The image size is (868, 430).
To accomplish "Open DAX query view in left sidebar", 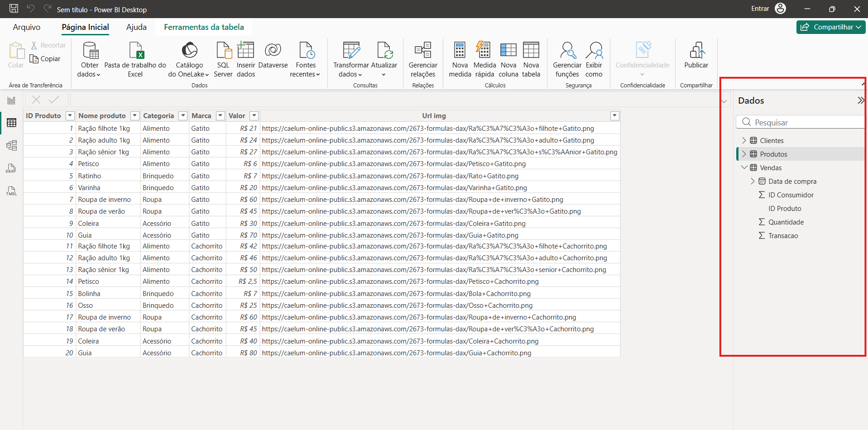I will 11,168.
